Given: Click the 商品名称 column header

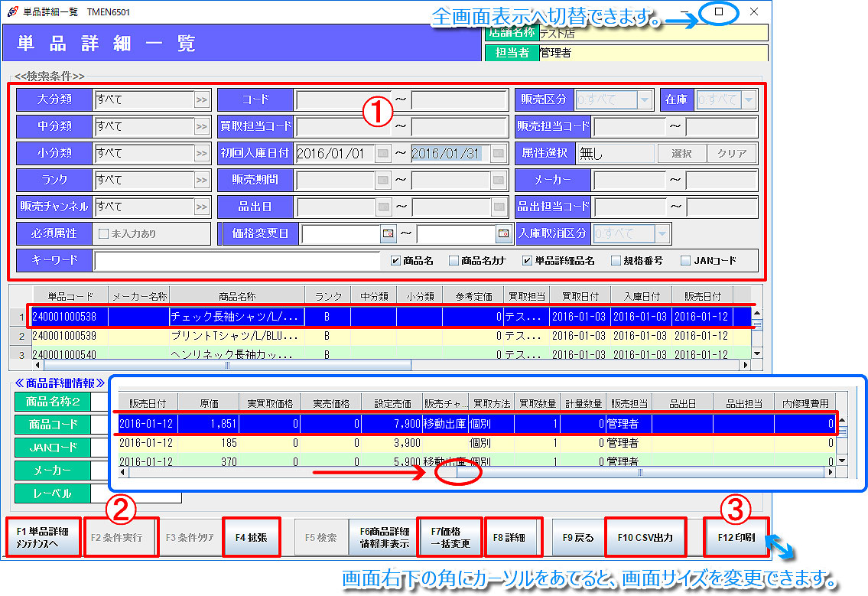Looking at the screenshot, I should (x=236, y=296).
